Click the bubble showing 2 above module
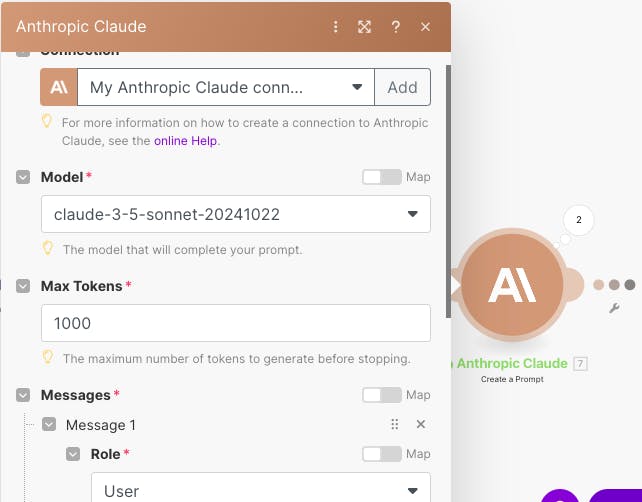This screenshot has width=642, height=502. pos(579,220)
